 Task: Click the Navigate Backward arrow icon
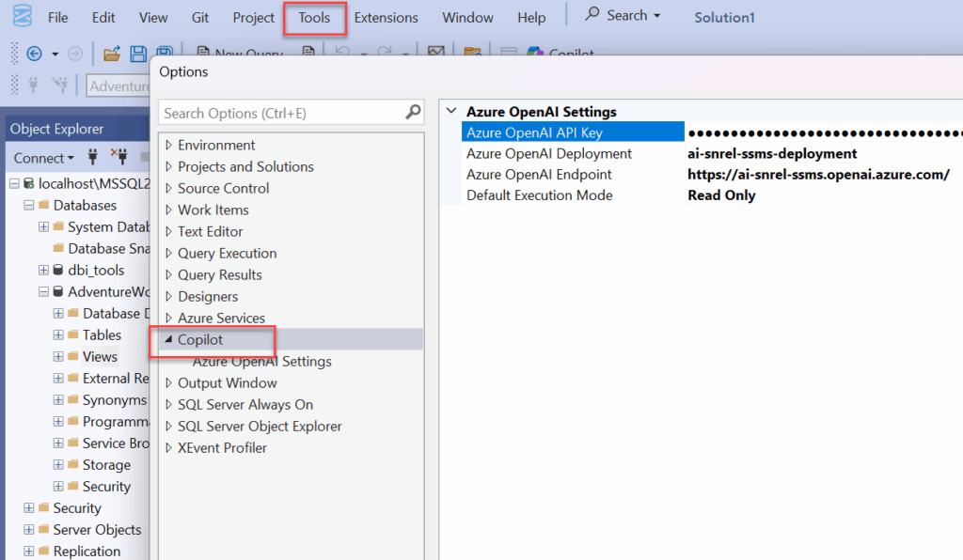click(x=35, y=54)
